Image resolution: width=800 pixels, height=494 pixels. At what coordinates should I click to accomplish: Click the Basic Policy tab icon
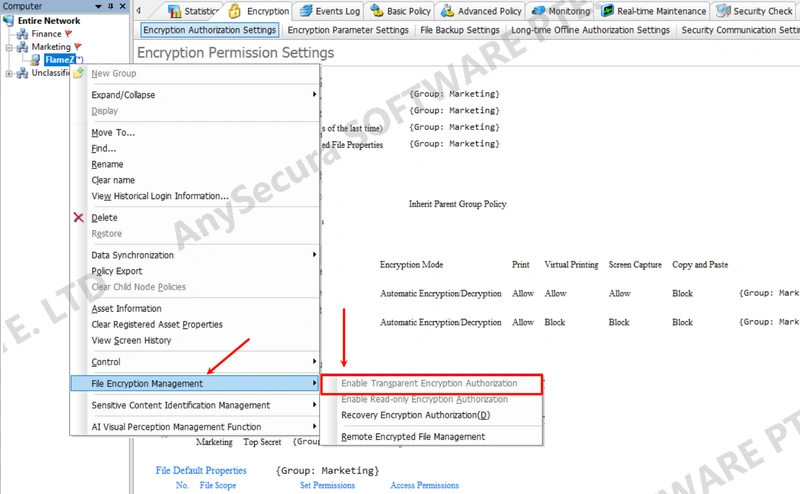coord(377,11)
